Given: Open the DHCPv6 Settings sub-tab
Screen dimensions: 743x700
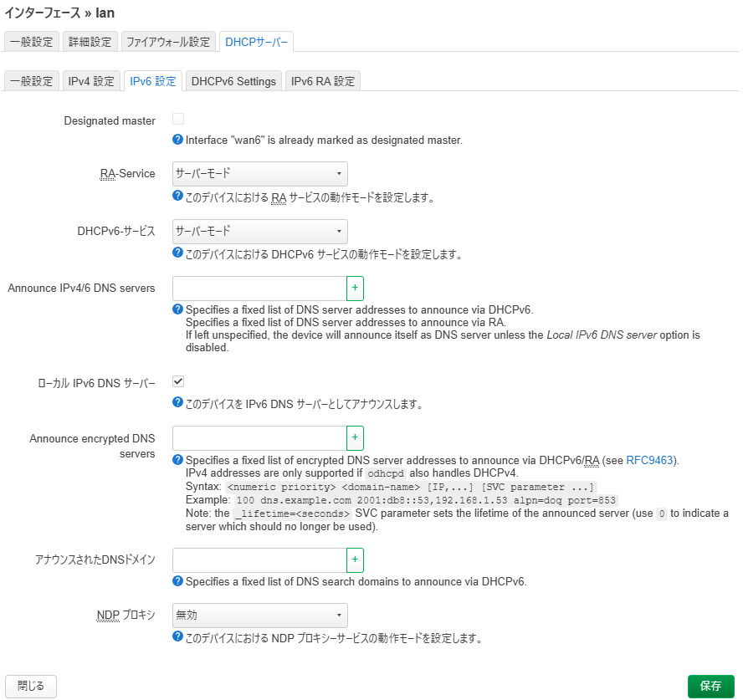Looking at the screenshot, I should click(233, 81).
